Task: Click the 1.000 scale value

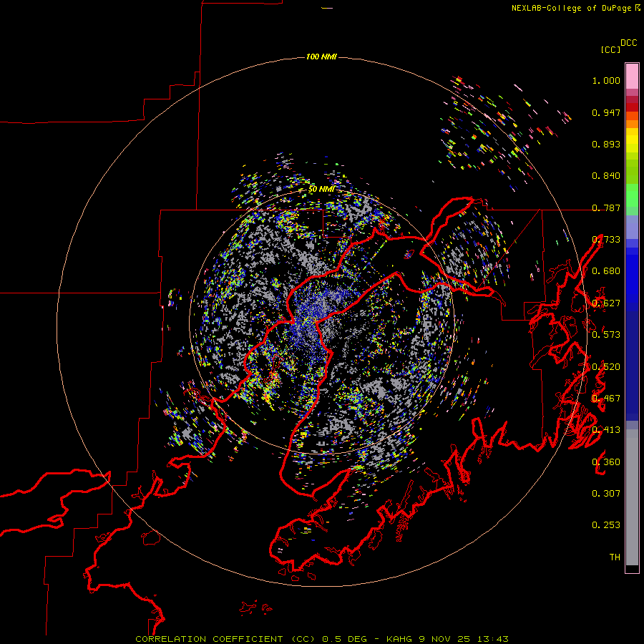Action: tap(606, 80)
